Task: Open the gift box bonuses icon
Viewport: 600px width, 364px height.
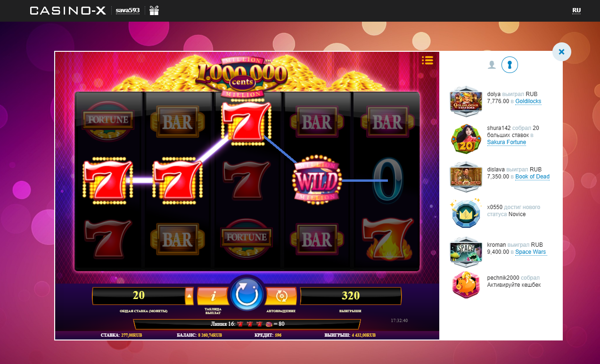Action: [x=154, y=10]
